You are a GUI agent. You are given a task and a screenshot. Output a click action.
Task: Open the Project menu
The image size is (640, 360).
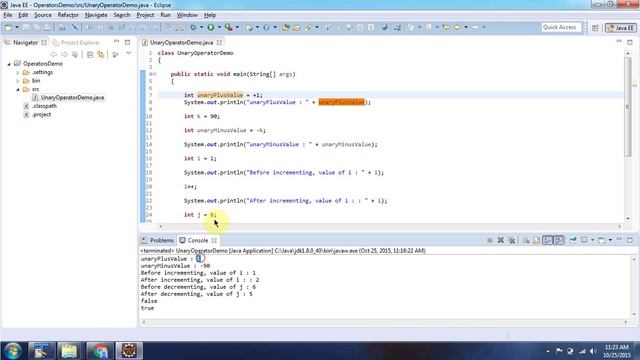[x=145, y=15]
